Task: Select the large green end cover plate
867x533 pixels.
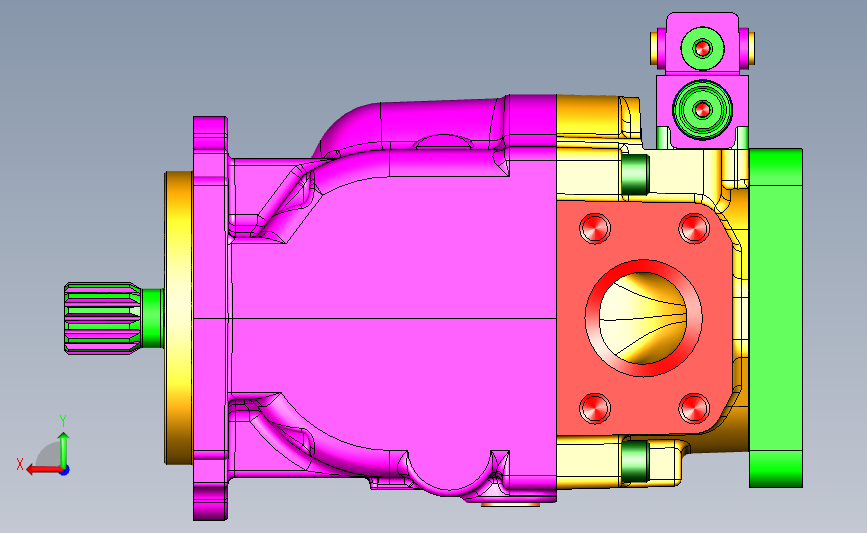Action: pyautogui.click(x=776, y=318)
